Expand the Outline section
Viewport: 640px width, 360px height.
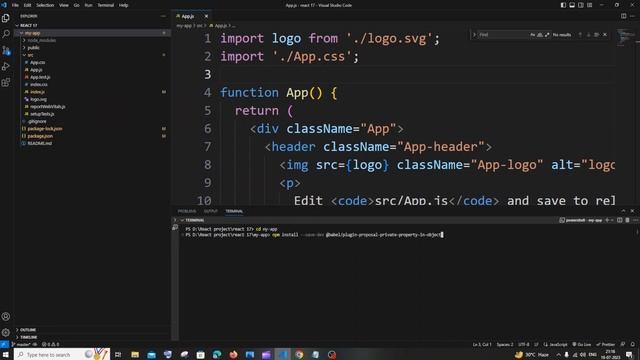92,329
